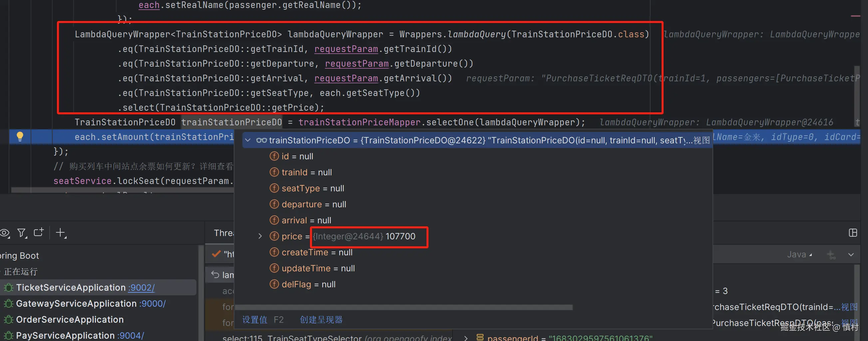Open the Java language dropdown
This screenshot has height=341, width=868.
coord(799,254)
